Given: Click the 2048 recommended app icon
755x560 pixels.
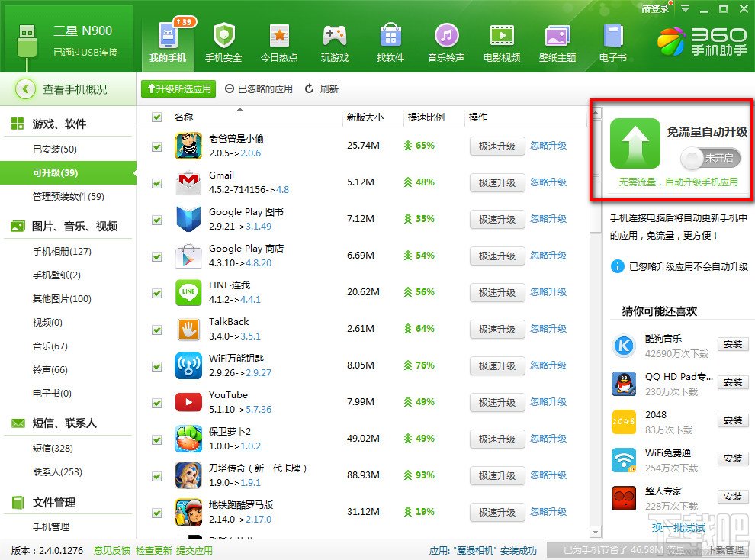Looking at the screenshot, I should coord(624,421).
